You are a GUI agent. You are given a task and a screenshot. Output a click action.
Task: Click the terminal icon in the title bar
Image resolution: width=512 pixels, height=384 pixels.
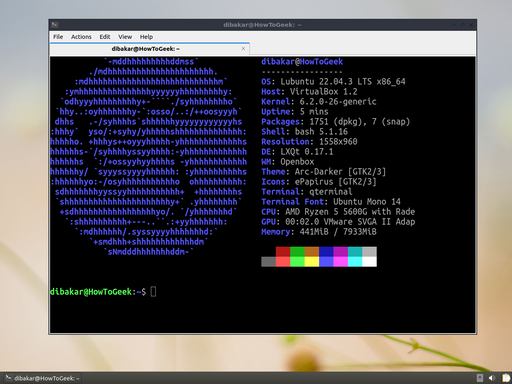tap(55, 25)
